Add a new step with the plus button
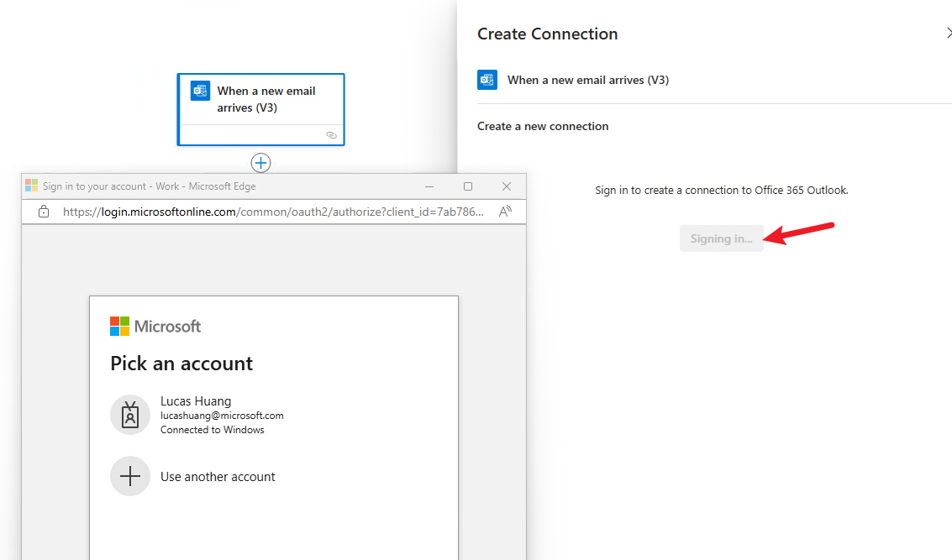 pyautogui.click(x=261, y=163)
